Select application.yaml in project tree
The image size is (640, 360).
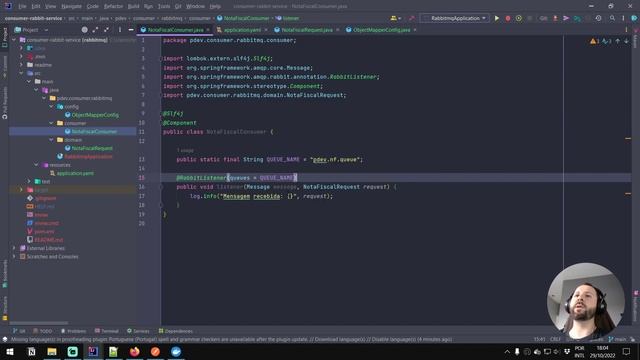coord(75,173)
